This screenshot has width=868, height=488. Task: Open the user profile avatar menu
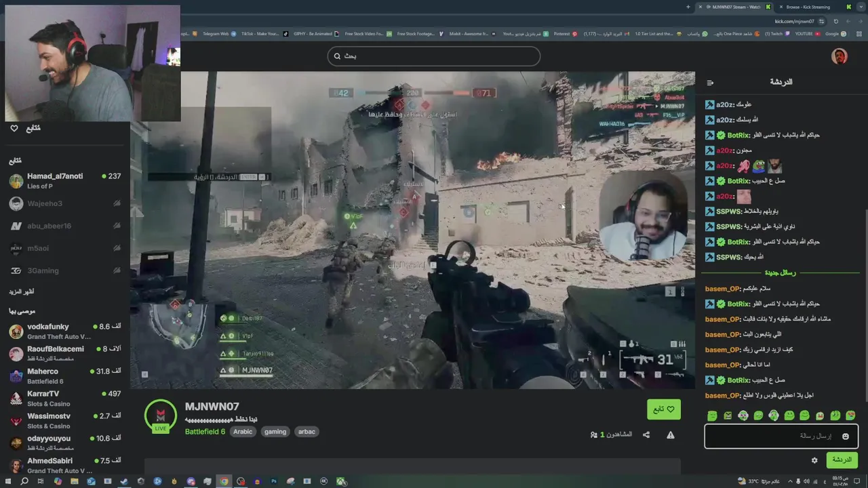pyautogui.click(x=840, y=56)
